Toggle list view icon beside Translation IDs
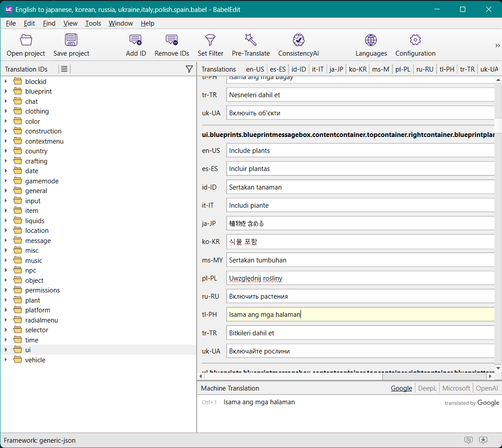The image size is (502, 448). 64,69
